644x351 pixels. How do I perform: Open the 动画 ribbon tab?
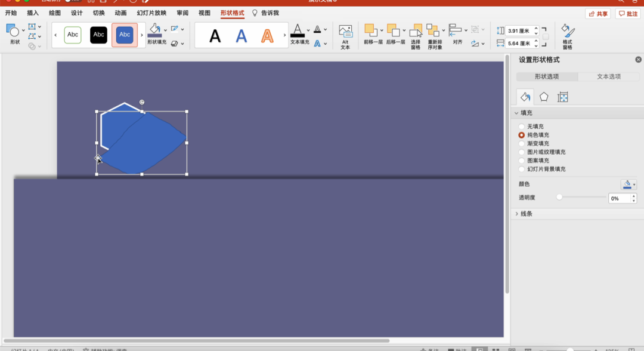(120, 13)
